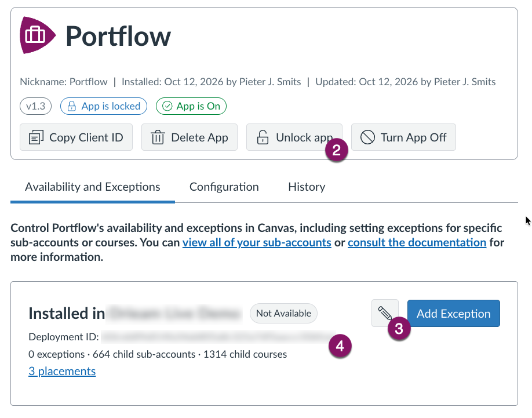The height and width of the screenshot is (418, 532).
Task: Open the History tab
Action: click(x=307, y=187)
